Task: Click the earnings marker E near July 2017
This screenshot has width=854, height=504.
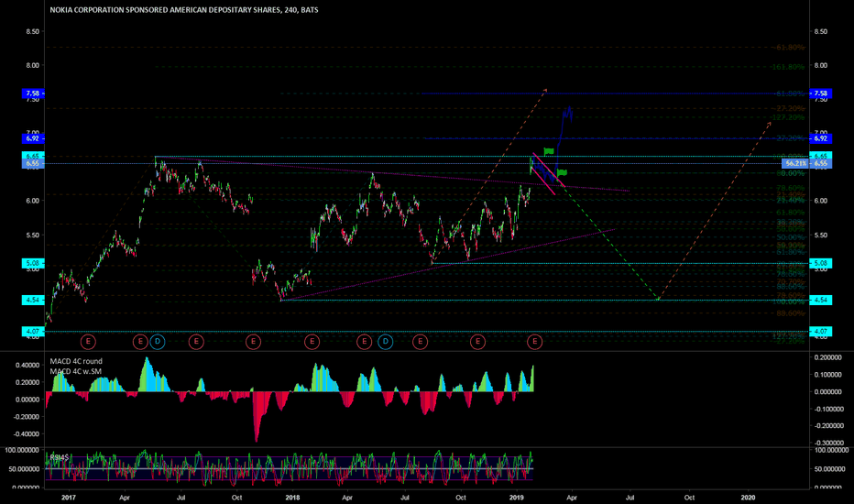Action: click(196, 342)
